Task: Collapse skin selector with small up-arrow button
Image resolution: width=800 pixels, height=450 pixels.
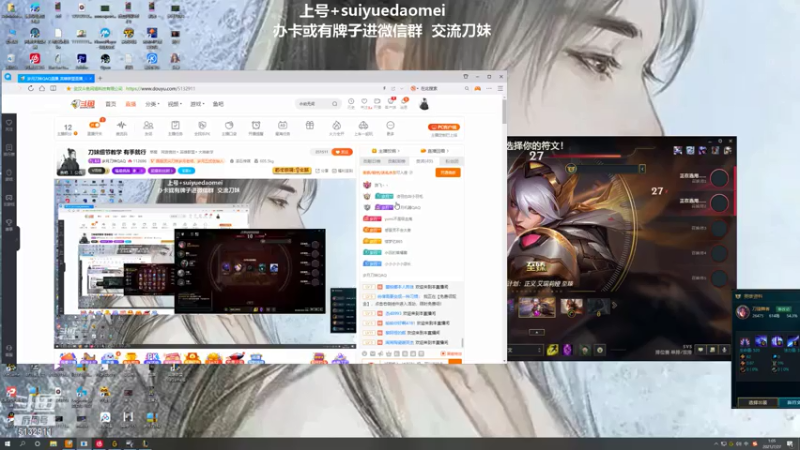Action: click(536, 332)
